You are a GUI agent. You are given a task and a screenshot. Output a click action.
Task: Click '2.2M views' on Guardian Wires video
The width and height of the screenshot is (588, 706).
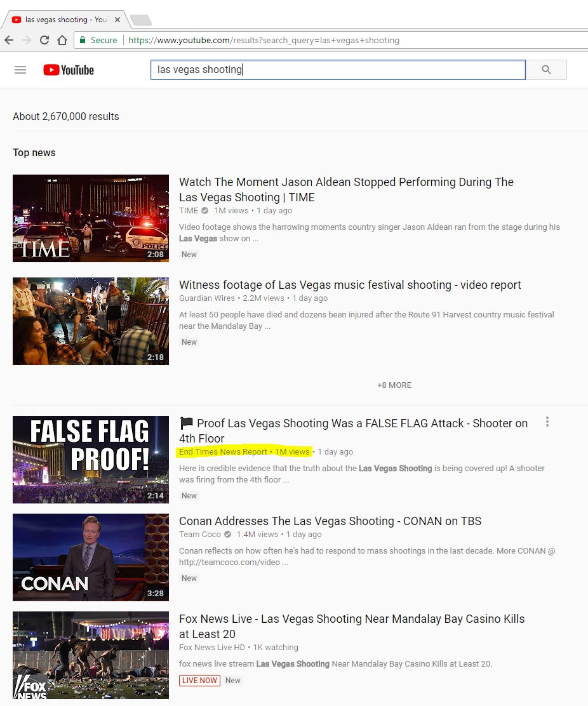point(264,298)
